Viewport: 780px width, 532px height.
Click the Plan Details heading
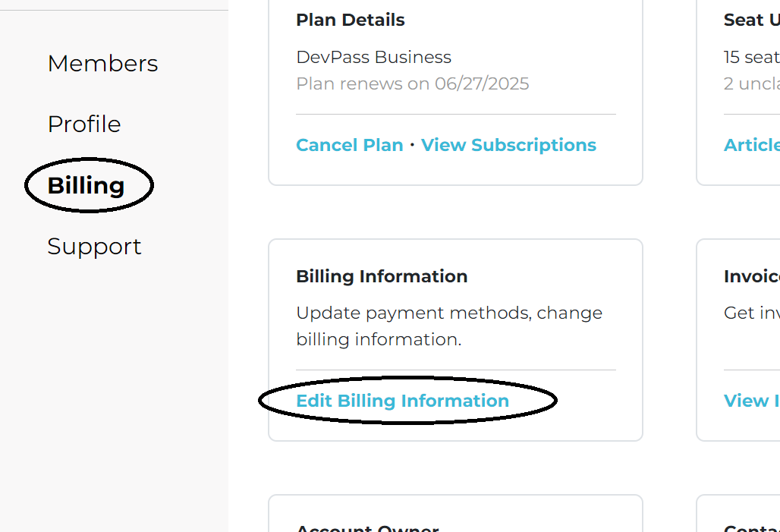(x=350, y=20)
